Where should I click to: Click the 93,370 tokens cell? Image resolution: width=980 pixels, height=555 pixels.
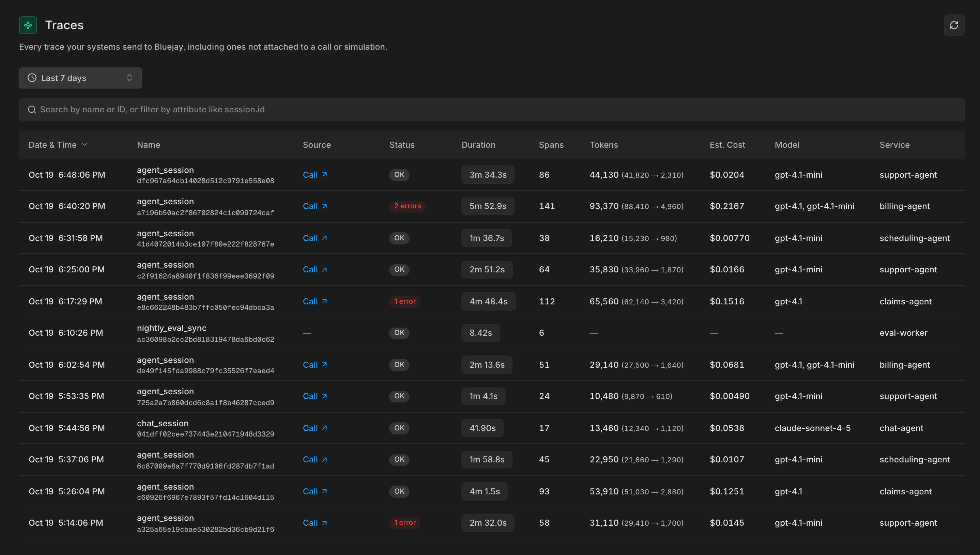(x=636, y=206)
